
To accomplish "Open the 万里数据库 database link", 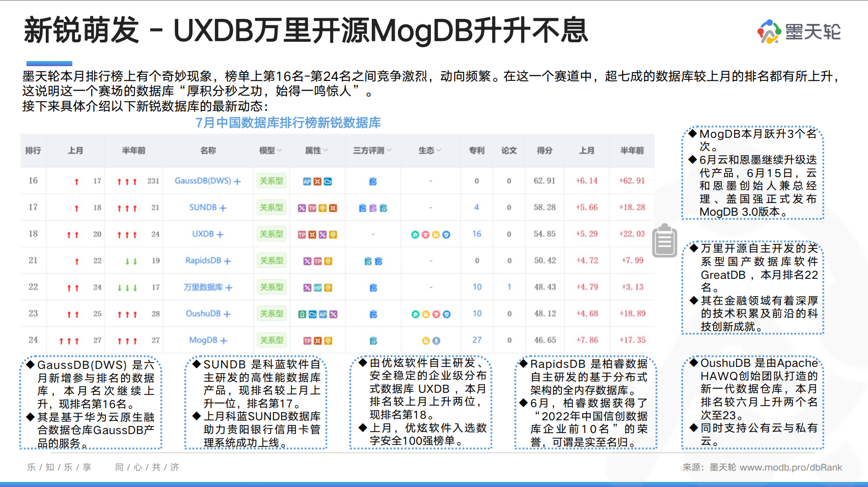I will point(203,287).
